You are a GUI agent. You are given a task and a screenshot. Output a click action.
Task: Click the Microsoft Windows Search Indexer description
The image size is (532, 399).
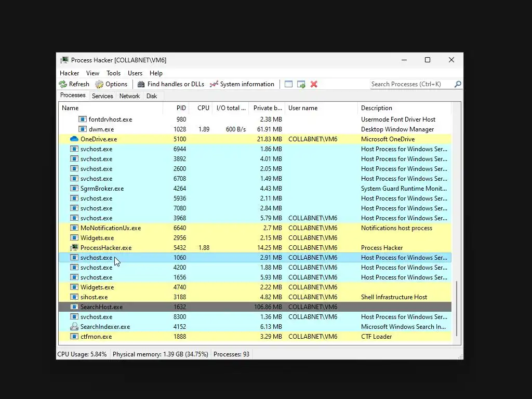403,327
